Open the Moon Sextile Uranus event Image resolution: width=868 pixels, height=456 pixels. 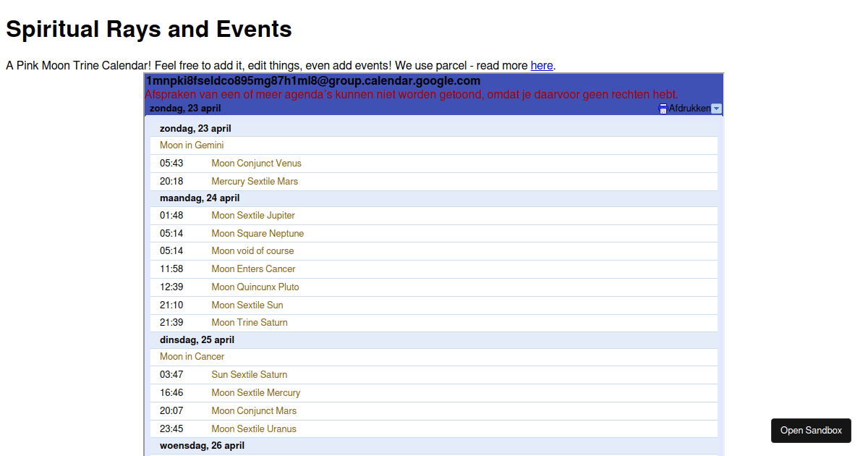coord(253,428)
